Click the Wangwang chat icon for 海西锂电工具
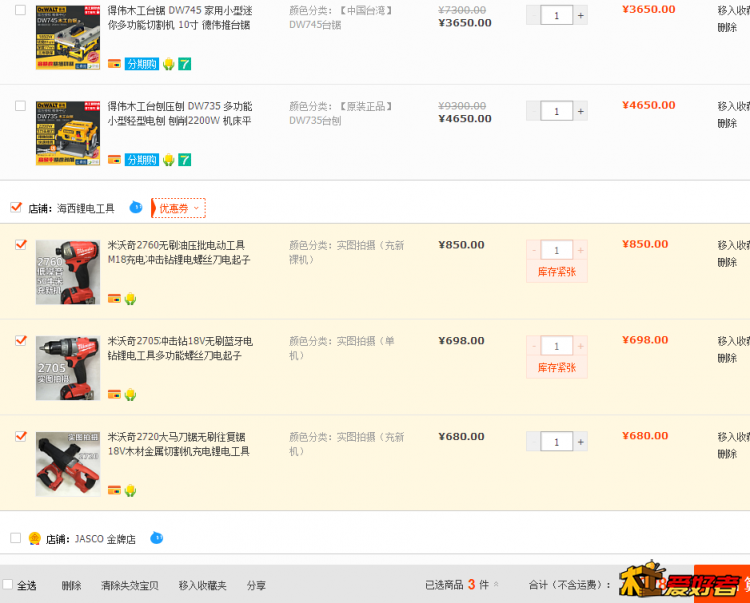 click(136, 208)
